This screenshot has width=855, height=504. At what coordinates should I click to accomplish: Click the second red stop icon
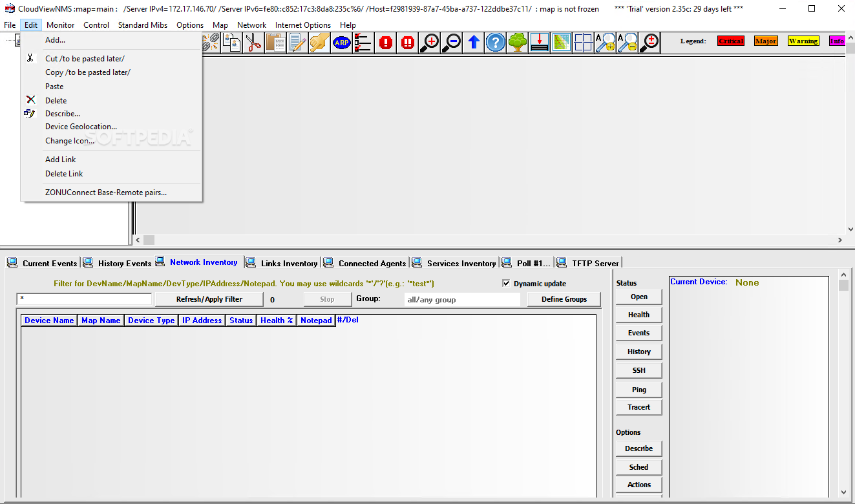(408, 43)
